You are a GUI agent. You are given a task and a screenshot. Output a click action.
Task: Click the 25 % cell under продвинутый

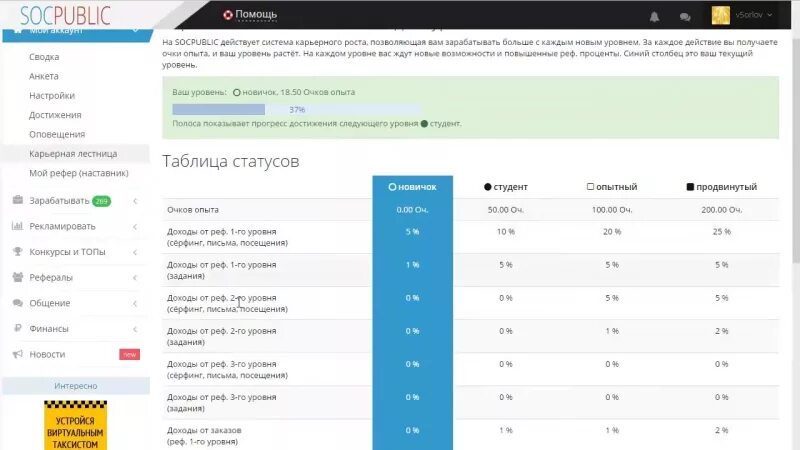[721, 232]
